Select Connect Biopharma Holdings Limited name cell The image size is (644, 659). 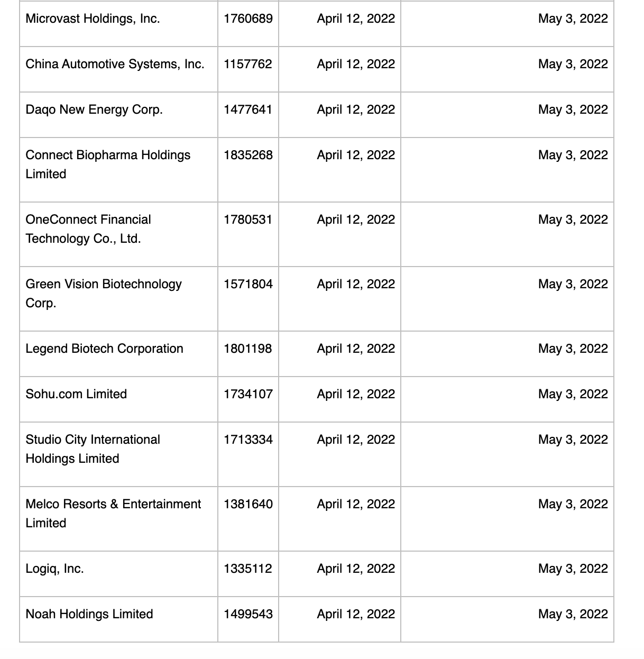coord(108,164)
